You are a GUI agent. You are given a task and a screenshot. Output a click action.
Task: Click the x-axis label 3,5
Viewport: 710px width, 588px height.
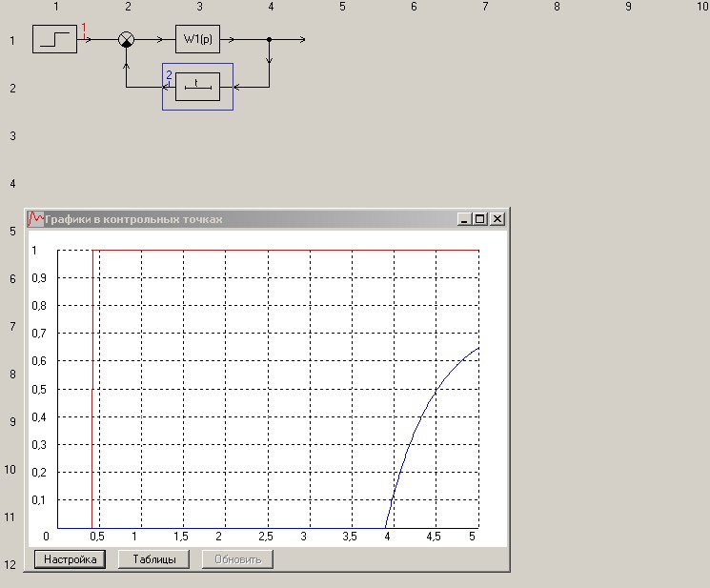350,537
